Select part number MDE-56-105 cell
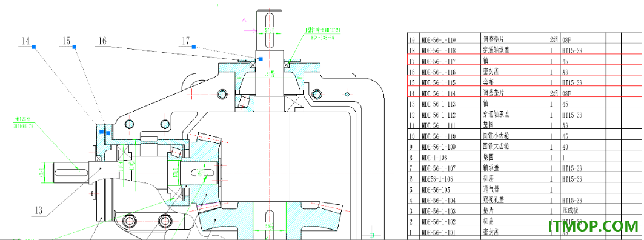This screenshot has width=644, height=240. tap(436, 190)
